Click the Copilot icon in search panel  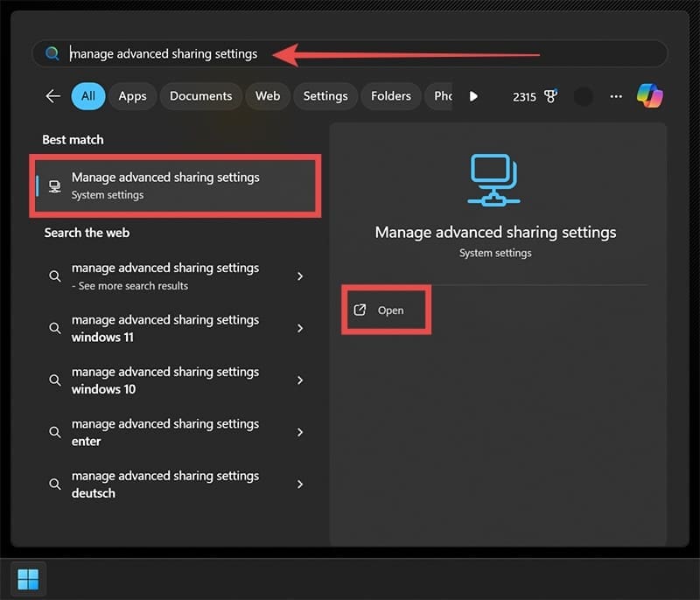(x=649, y=96)
